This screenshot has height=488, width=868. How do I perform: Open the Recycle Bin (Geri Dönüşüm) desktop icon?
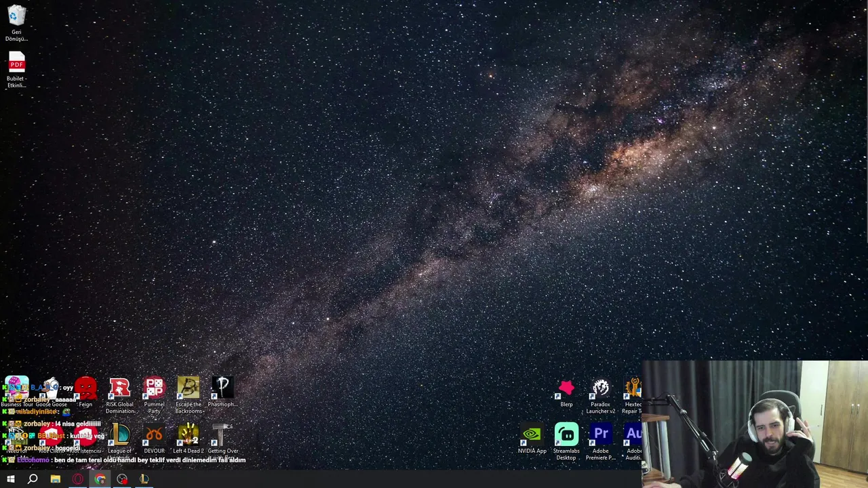click(x=16, y=22)
